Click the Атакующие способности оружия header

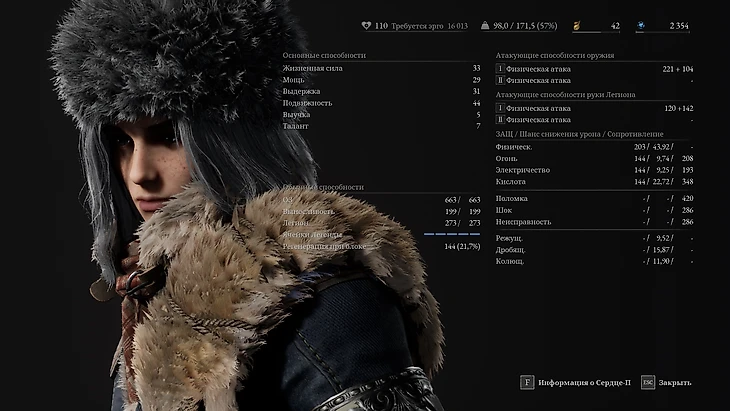(555, 55)
